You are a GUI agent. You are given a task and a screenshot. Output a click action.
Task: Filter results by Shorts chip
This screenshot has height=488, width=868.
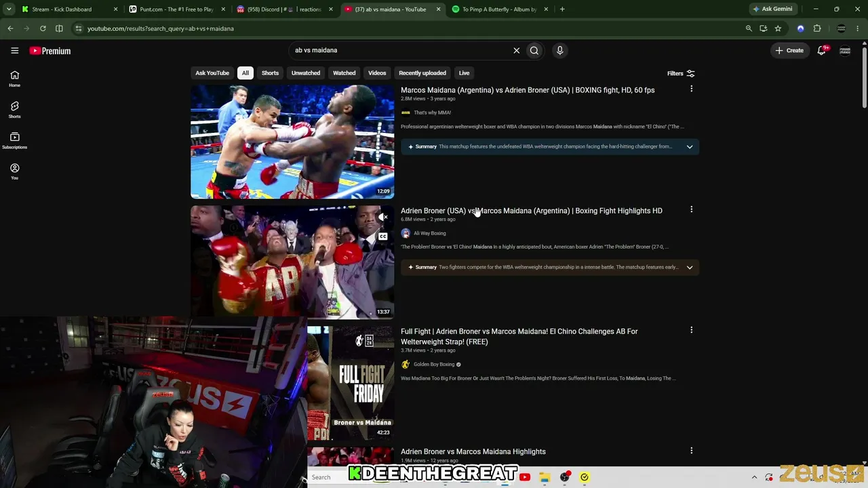point(270,73)
